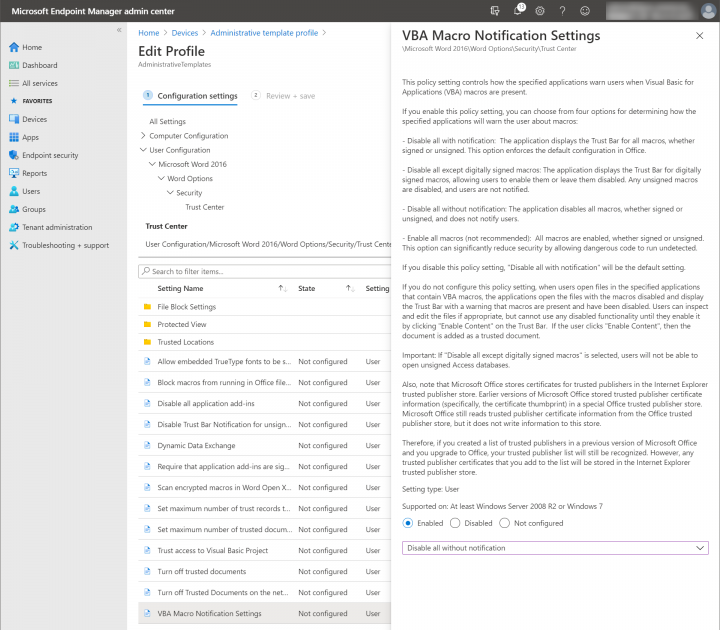Open Disable Trust Bar Notification for unsigned setting
Image resolution: width=720 pixels, height=630 pixels.
(x=224, y=425)
